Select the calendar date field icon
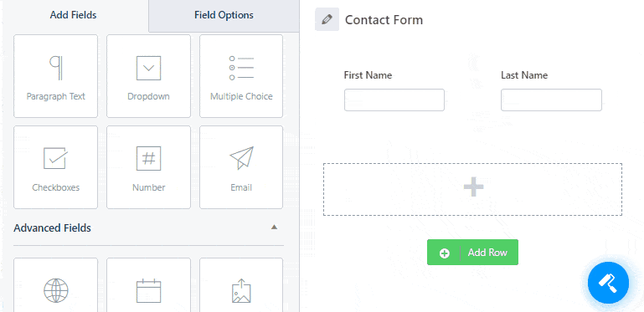 click(148, 291)
